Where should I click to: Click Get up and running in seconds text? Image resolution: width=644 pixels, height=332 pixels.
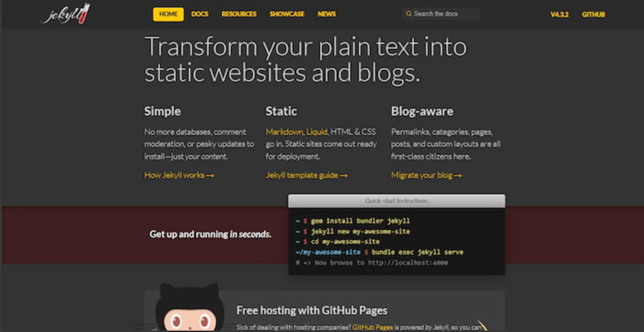[x=210, y=234]
